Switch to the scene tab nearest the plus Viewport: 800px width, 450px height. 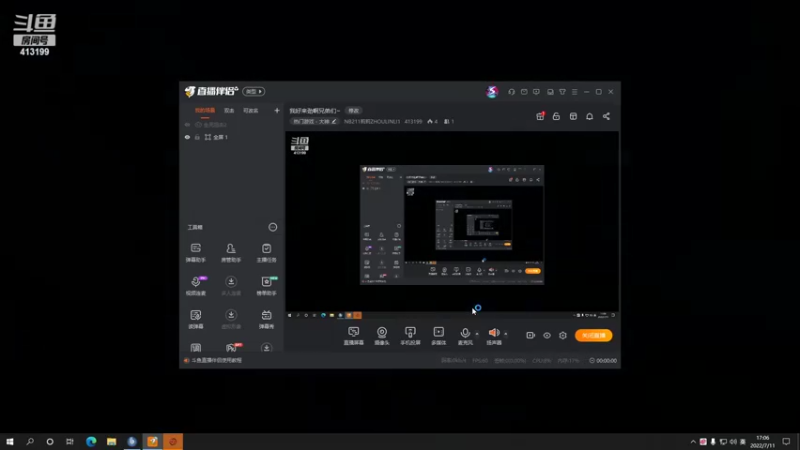[x=251, y=111]
